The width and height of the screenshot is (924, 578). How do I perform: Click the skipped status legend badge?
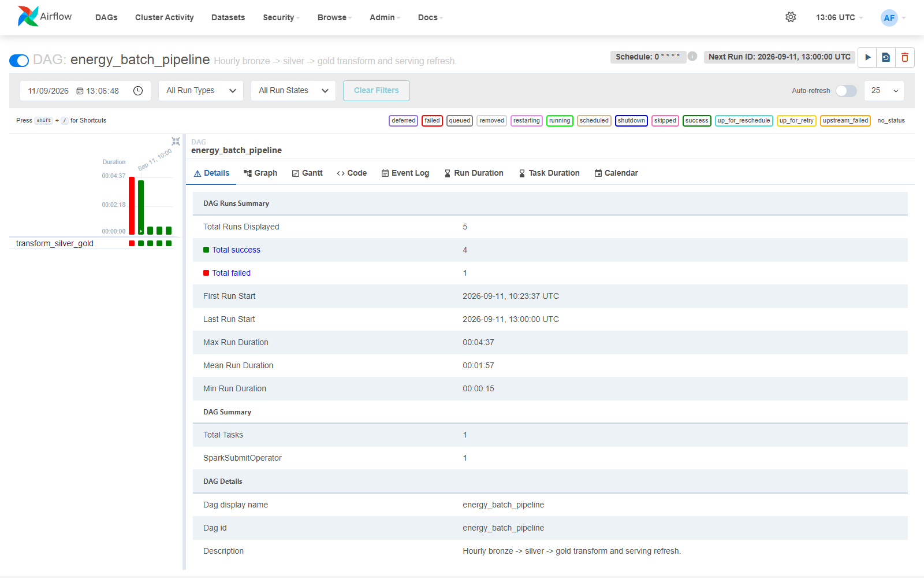click(665, 121)
